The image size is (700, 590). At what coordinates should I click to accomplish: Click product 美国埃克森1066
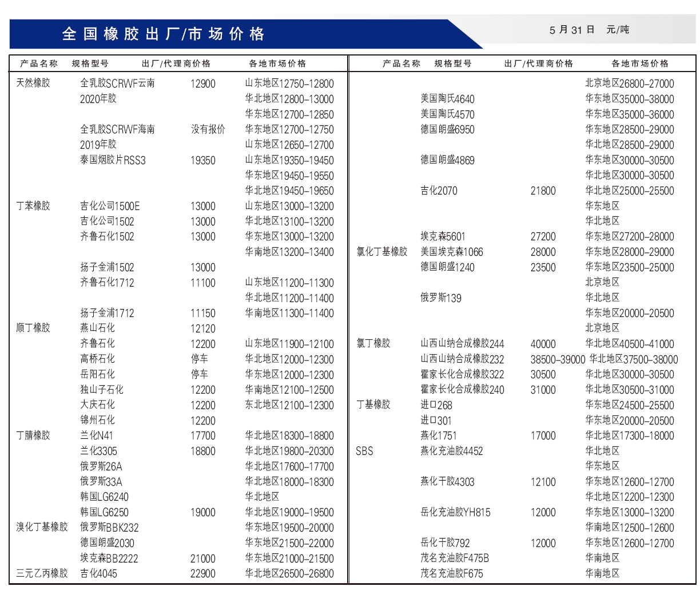point(452,252)
